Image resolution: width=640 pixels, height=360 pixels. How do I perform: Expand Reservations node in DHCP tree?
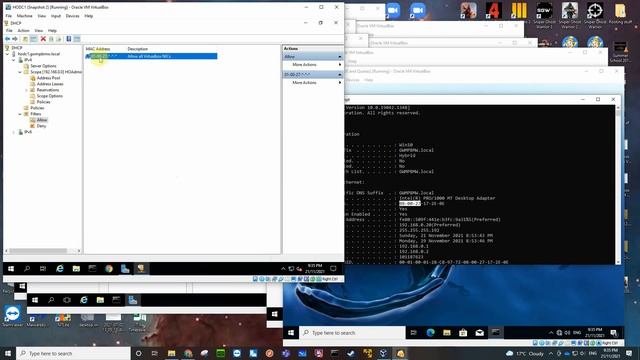pyautogui.click(x=27, y=90)
